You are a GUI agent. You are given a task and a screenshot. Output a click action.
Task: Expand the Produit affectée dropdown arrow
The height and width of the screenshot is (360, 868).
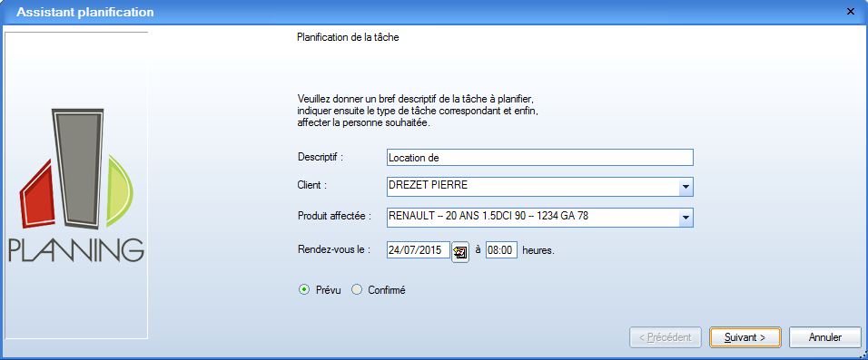point(686,218)
